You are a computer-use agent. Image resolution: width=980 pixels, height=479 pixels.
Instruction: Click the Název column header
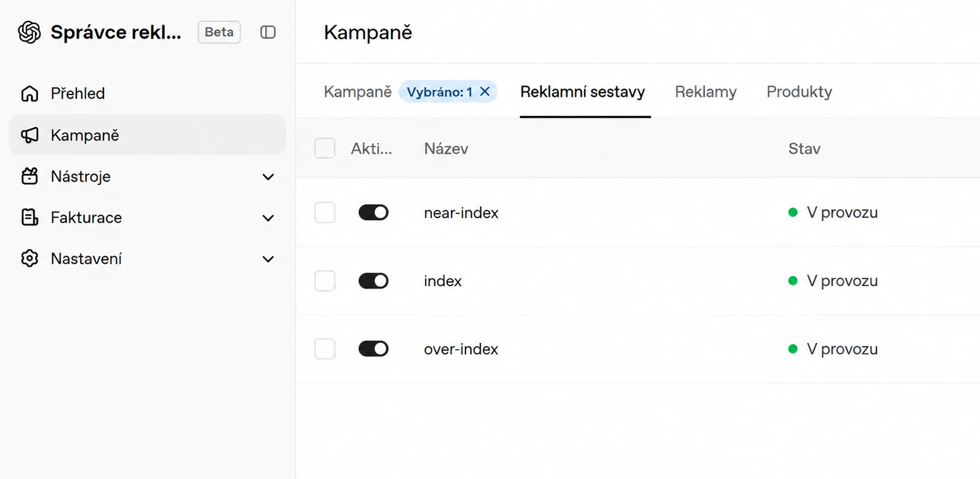(446, 149)
